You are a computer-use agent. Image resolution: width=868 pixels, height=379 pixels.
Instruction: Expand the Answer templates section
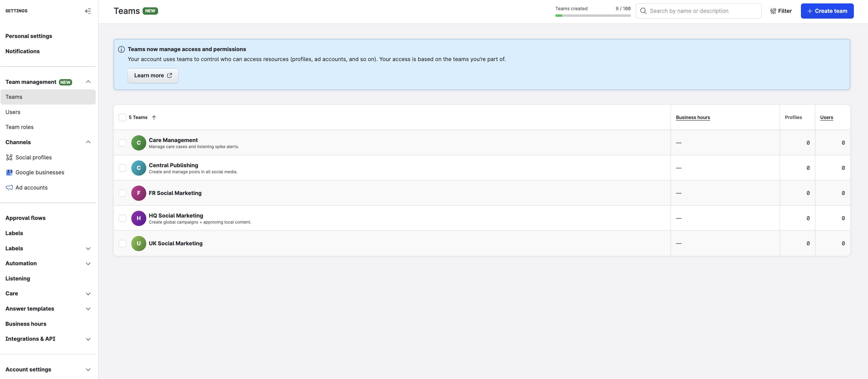coord(88,309)
